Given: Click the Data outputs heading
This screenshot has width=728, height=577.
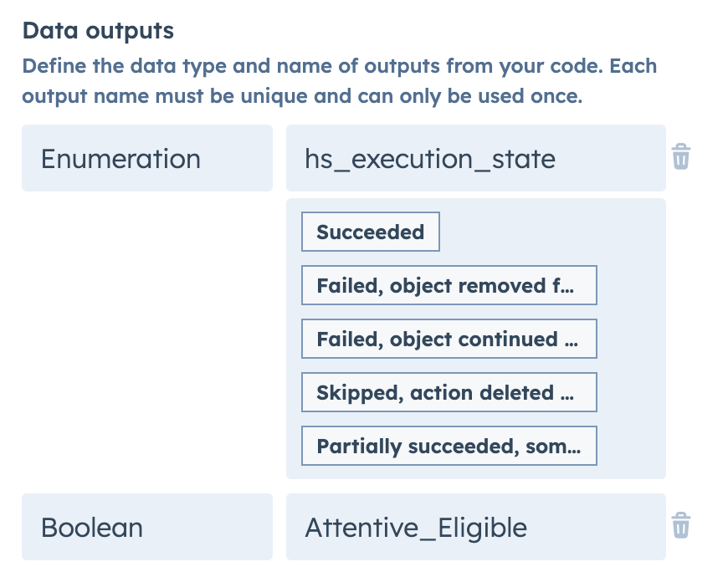Looking at the screenshot, I should tap(98, 30).
